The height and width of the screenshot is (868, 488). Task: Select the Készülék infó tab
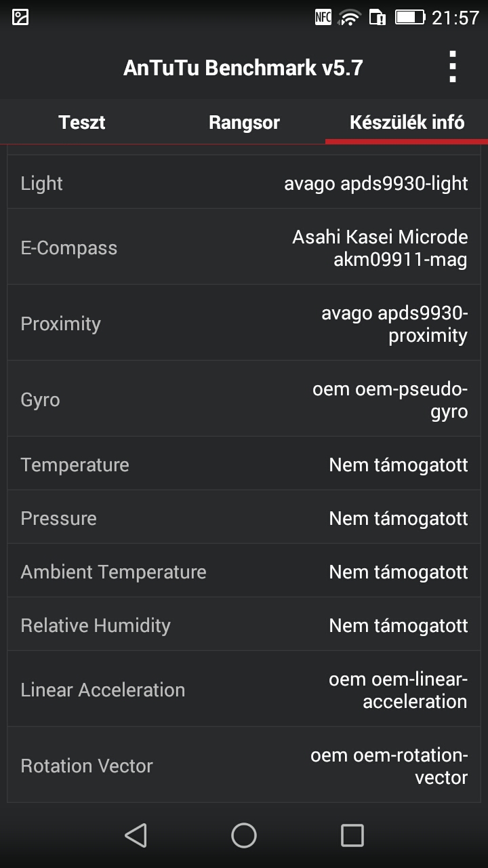[x=407, y=123]
